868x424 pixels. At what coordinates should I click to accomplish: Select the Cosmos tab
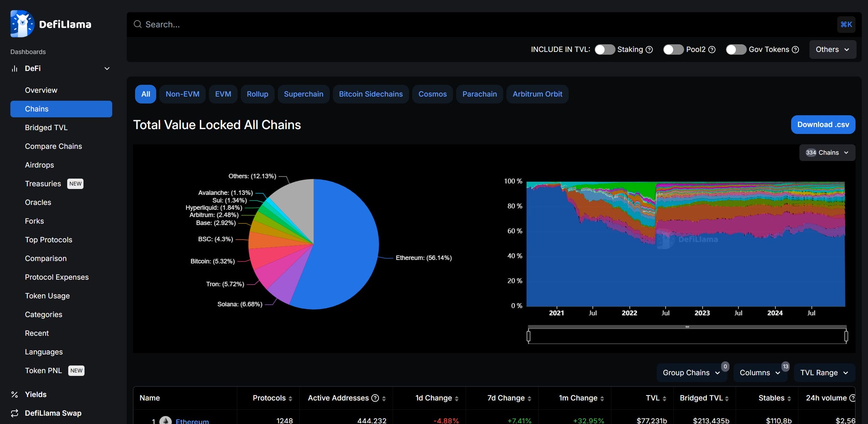coord(432,94)
